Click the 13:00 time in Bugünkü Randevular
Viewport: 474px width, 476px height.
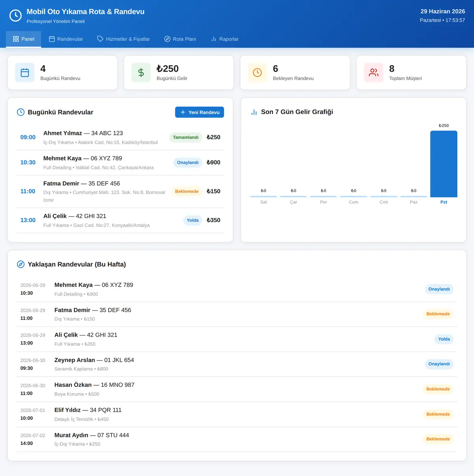[x=28, y=220]
